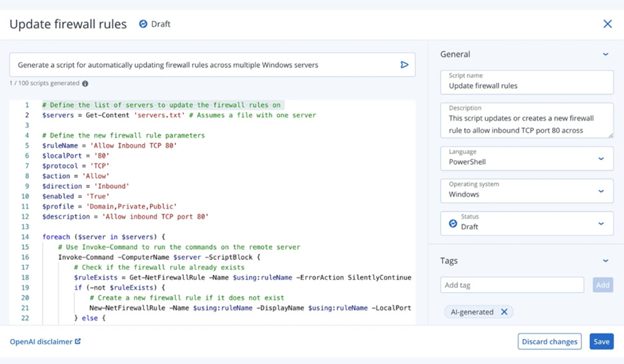
Task: Click the 'foreach ($server in $servers)' line
Action: 103,237
